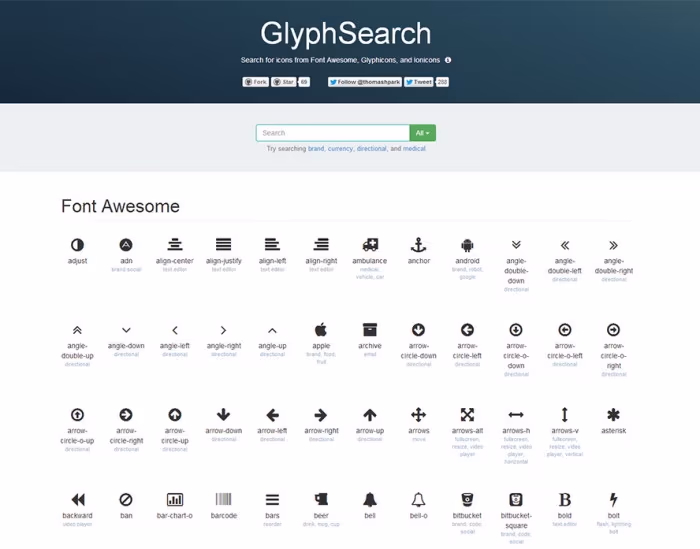Click the brand search suggestion link
700x549 pixels.
click(316, 149)
